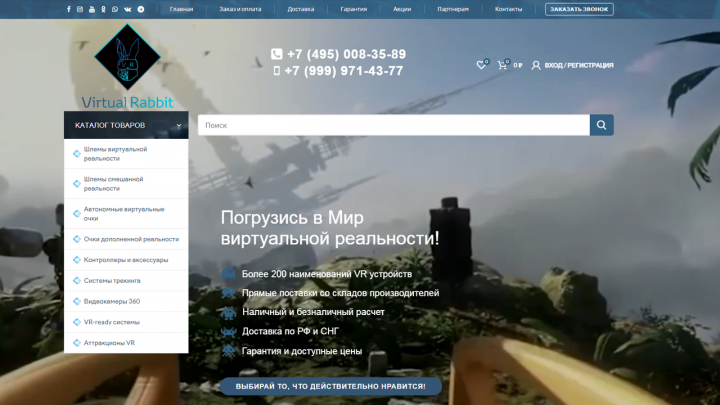Open the Instagram social link
720x405 pixels.
[80, 9]
